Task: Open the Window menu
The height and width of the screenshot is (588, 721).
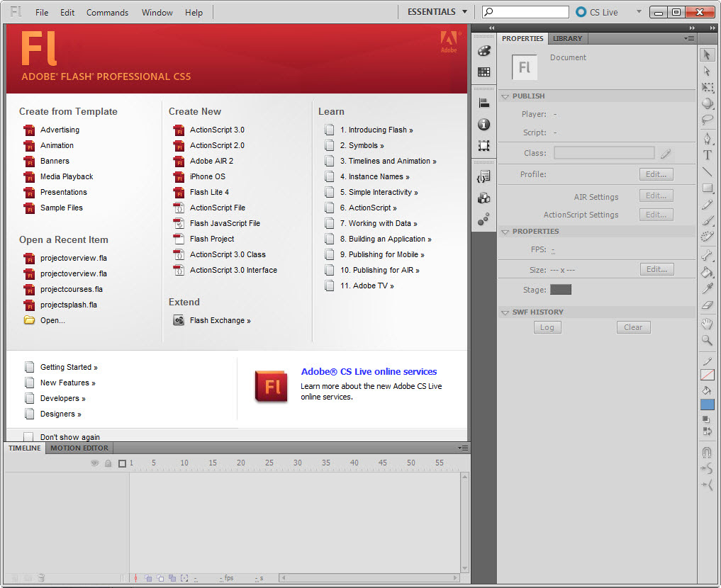Action: coord(157,13)
